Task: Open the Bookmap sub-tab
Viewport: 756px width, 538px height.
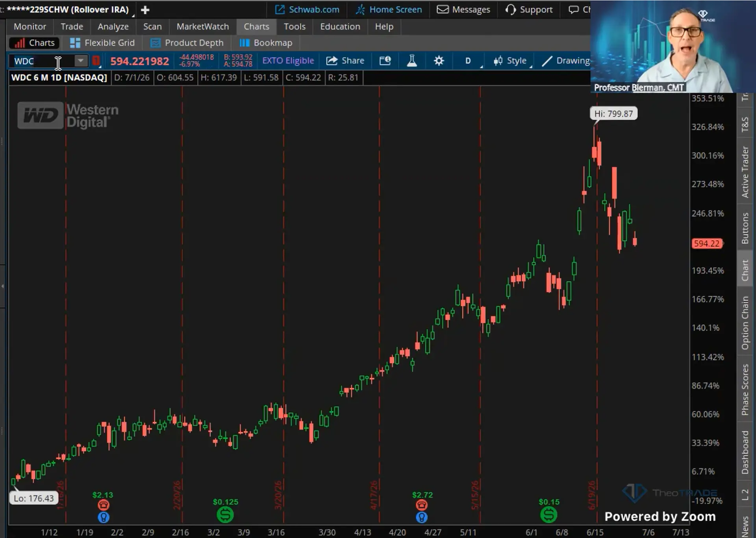Action: (x=266, y=43)
